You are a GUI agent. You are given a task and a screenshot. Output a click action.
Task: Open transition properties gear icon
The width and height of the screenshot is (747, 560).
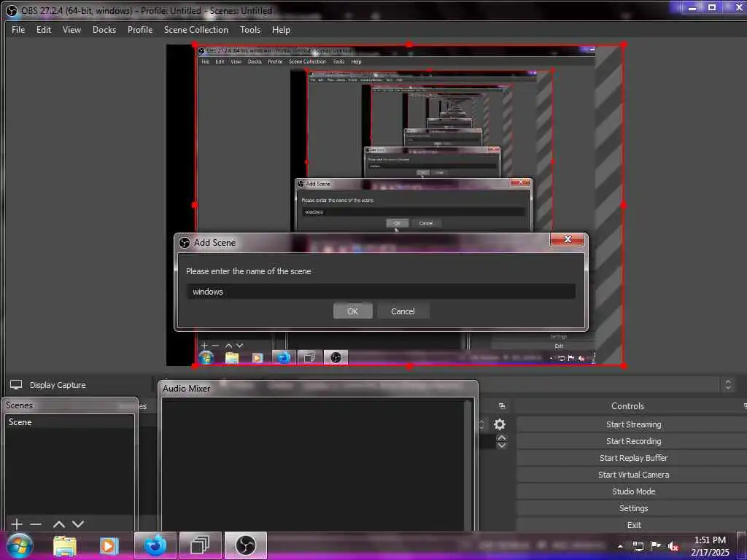(x=499, y=424)
